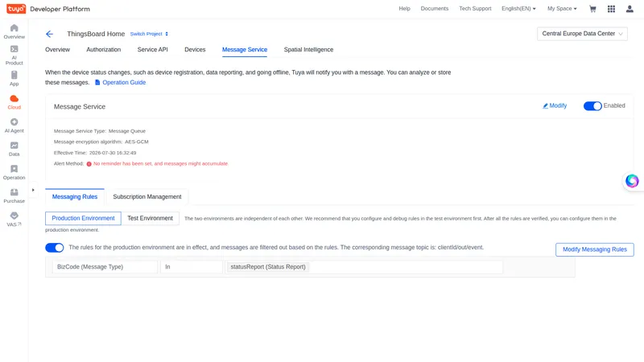The image size is (644, 362).
Task: Click the Modify pencil icon
Action: [545, 106]
